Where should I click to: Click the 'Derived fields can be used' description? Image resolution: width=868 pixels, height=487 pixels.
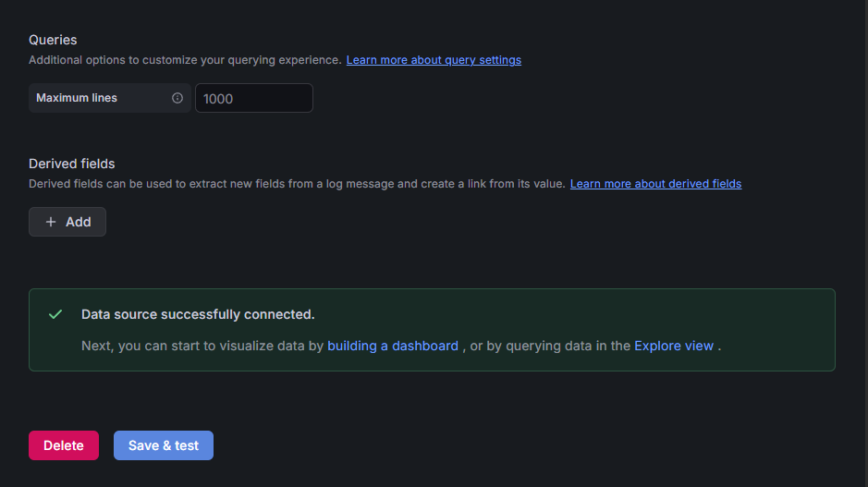pos(296,184)
